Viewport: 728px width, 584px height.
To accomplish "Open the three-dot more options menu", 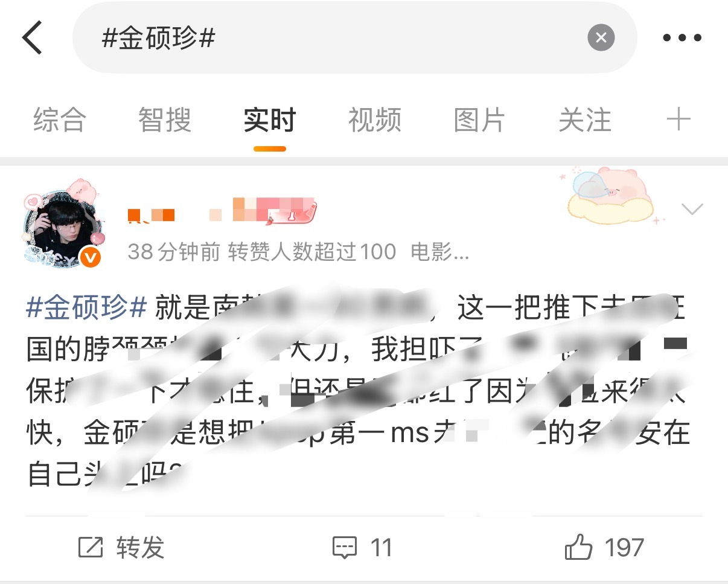I will pyautogui.click(x=682, y=37).
